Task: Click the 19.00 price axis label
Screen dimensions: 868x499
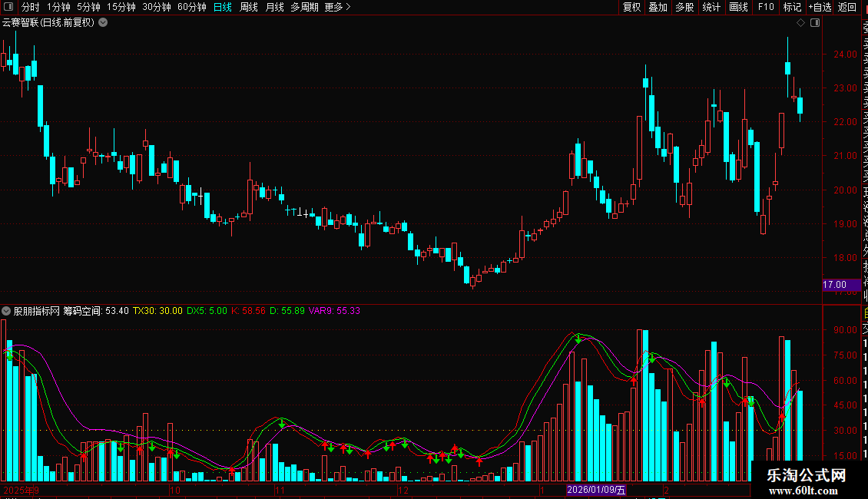Action: pos(845,224)
